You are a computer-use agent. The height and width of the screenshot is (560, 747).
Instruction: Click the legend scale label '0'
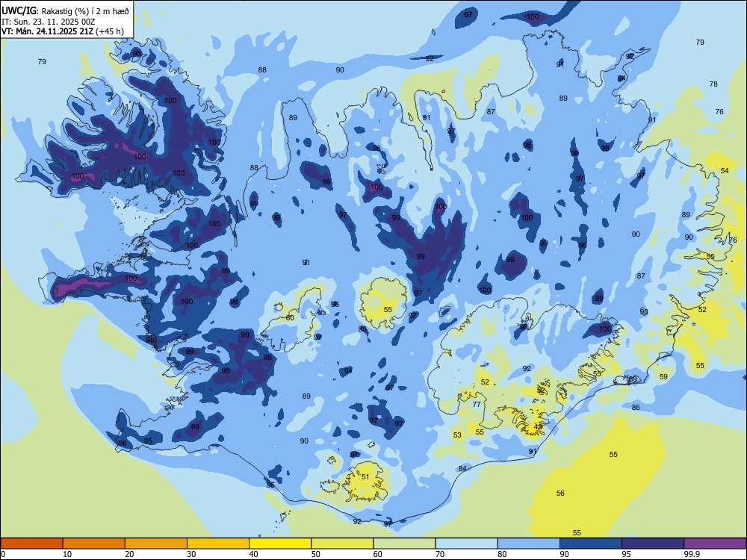(x=3, y=554)
